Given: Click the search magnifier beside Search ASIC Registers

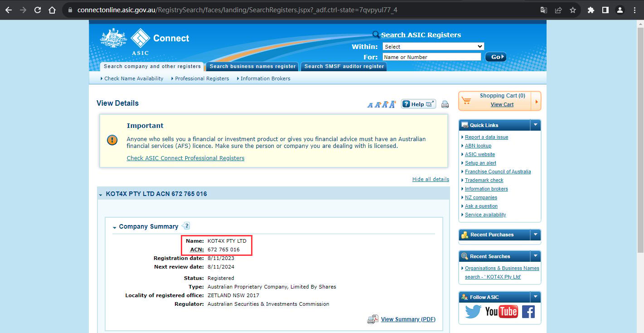Looking at the screenshot, I should click(x=376, y=34).
